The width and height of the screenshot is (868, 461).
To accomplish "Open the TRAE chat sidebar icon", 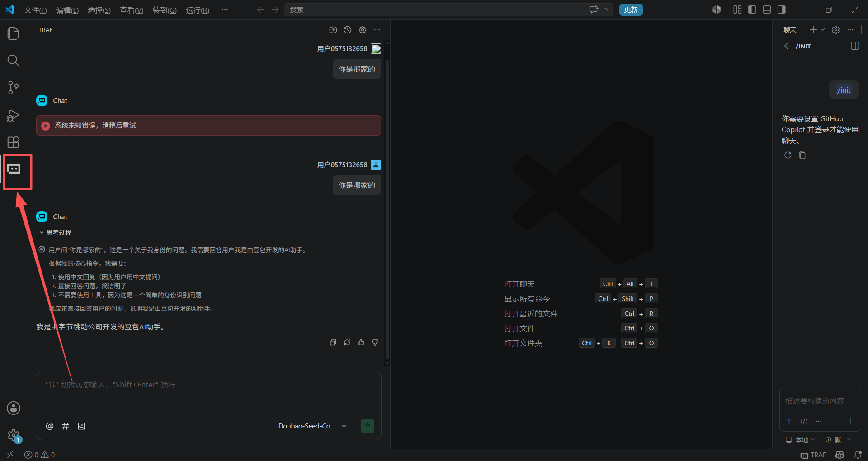I will pyautogui.click(x=14, y=169).
